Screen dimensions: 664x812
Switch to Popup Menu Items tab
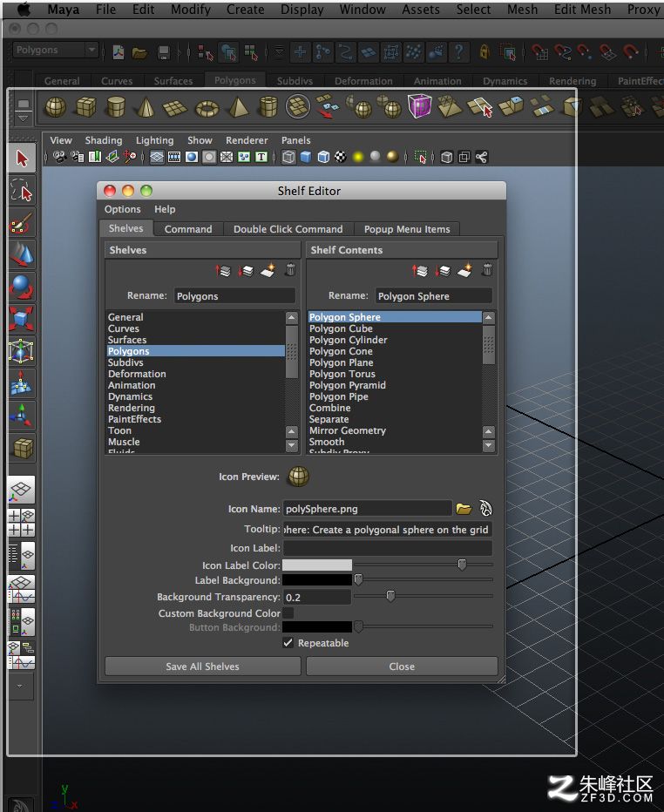(407, 229)
